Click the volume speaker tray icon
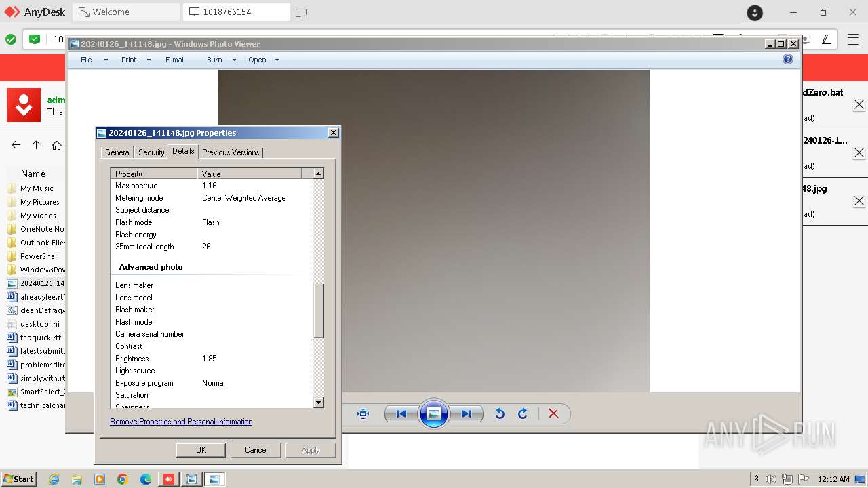 coord(771,479)
